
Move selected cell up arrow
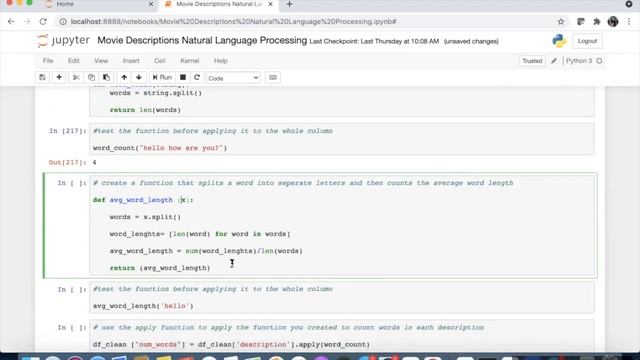[x=124, y=78]
